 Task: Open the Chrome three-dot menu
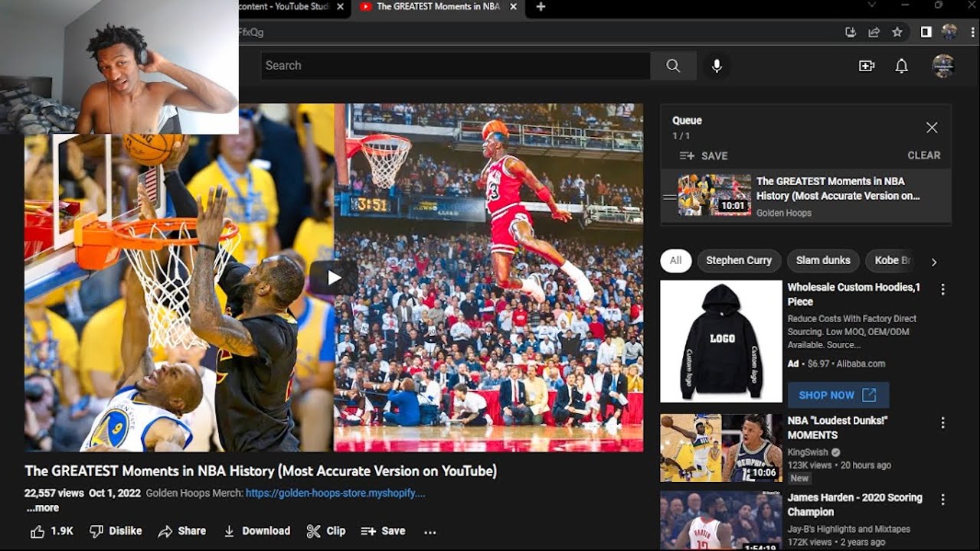(x=971, y=32)
